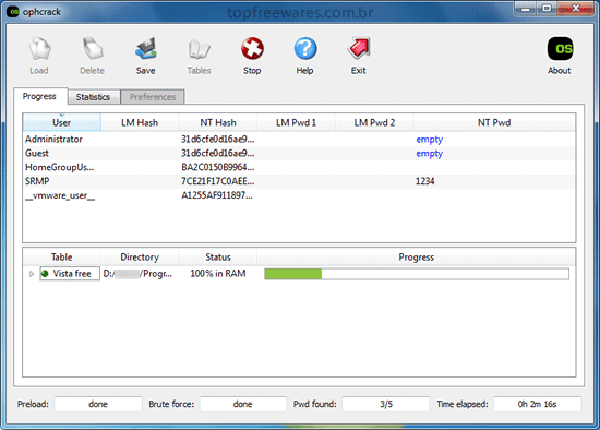Switch to the Statistics tab
Image resolution: width=600 pixels, height=430 pixels.
tap(93, 97)
